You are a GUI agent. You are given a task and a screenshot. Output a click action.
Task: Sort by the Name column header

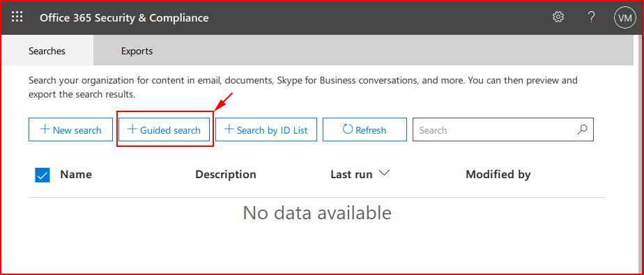tap(76, 175)
